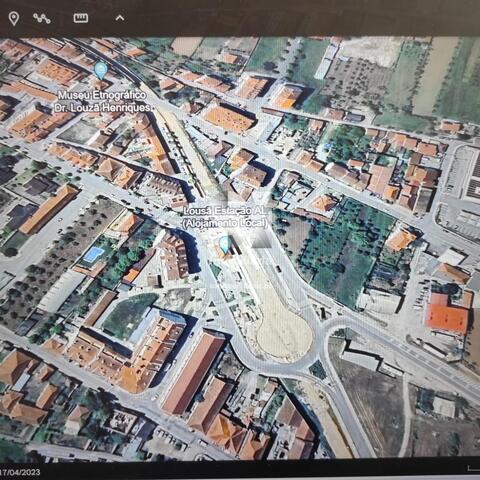Open the Lousã Estação AL (Alojamento Local) label

225,217
